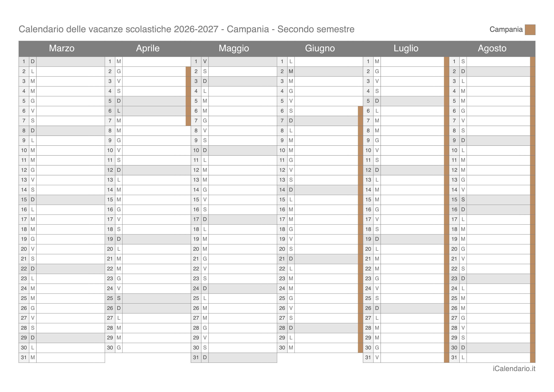Click day 12 D in Aprile
This screenshot has width=554, height=392.
coord(148,170)
